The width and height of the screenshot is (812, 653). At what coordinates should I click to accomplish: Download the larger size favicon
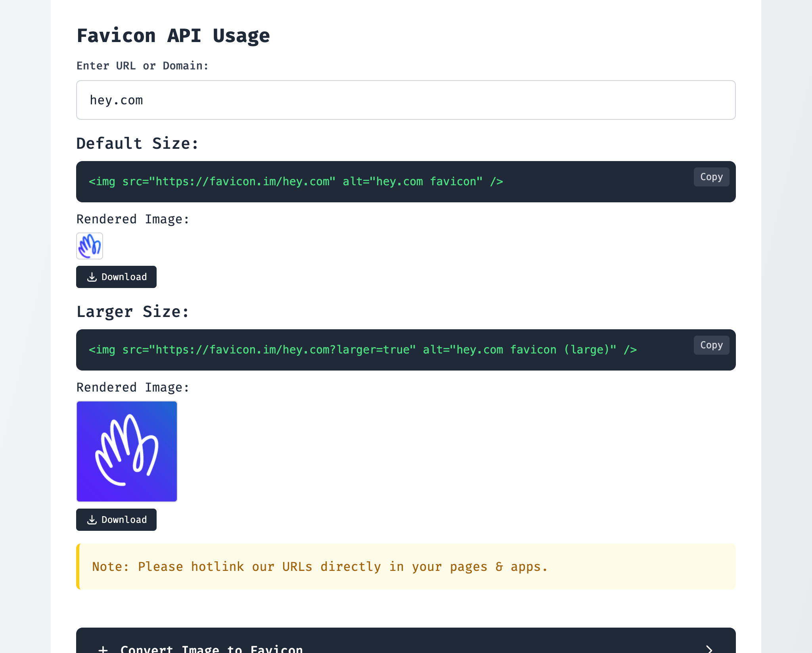pyautogui.click(x=116, y=520)
